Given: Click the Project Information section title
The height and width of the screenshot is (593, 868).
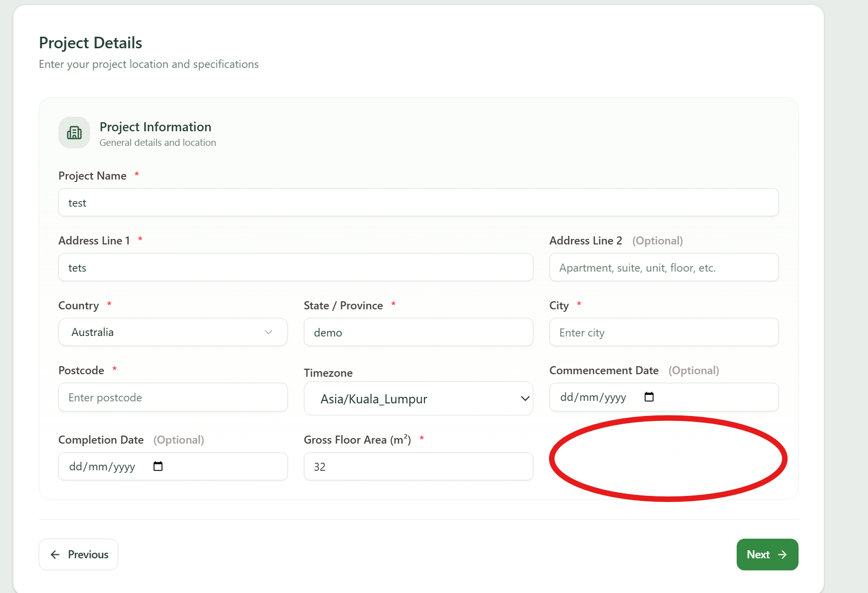Looking at the screenshot, I should 155,127.
